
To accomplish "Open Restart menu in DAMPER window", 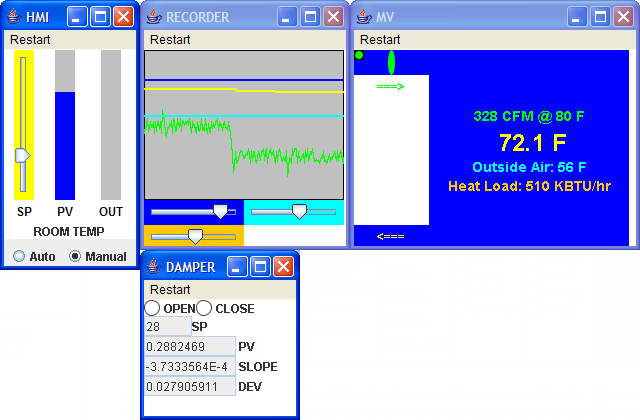I will (x=170, y=289).
